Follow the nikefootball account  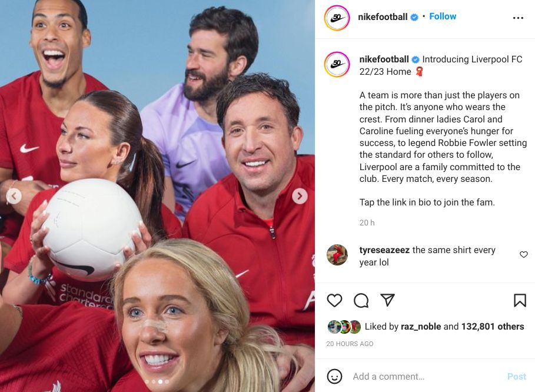coord(443,16)
